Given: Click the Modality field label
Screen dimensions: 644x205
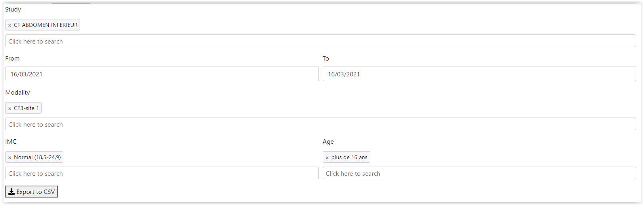Looking at the screenshot, I should [x=17, y=93].
